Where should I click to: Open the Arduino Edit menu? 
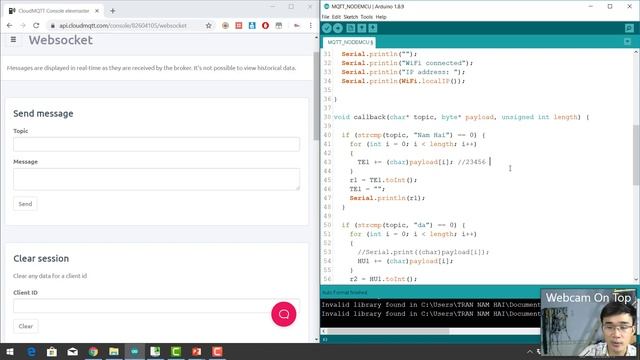tap(336, 17)
